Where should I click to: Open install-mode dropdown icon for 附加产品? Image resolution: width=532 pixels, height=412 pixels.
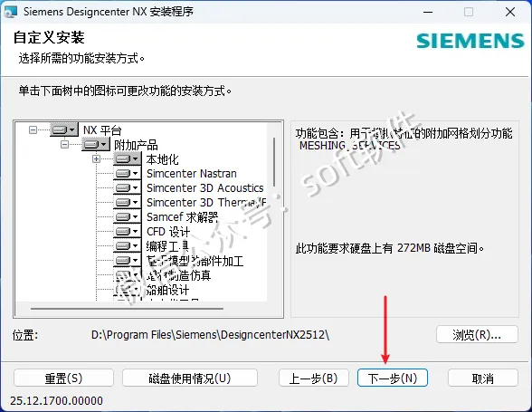tap(96, 144)
